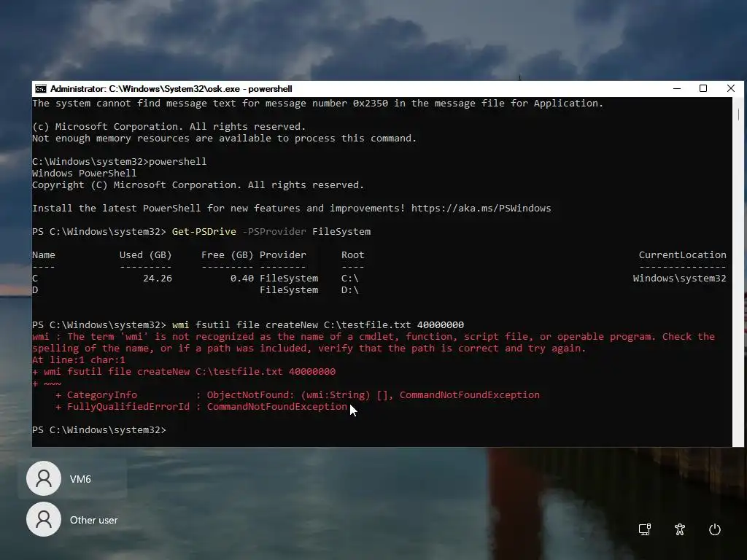Click the '0.40' free space value

click(x=242, y=278)
